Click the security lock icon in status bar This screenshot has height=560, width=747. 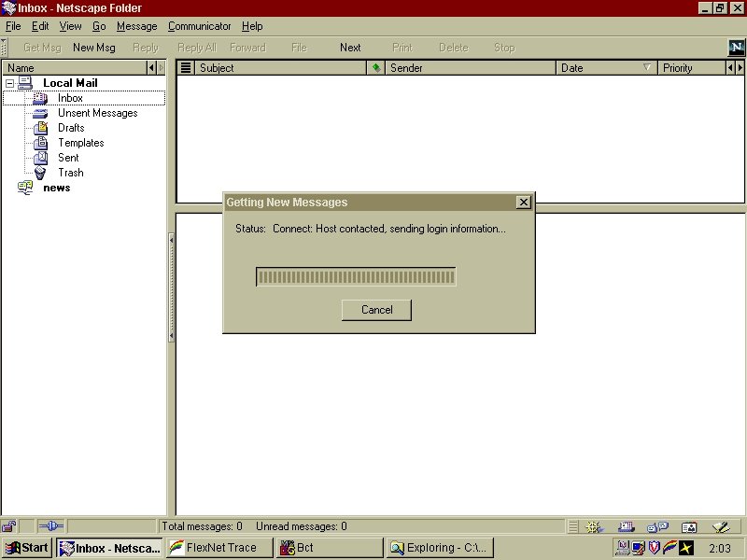coord(9,526)
